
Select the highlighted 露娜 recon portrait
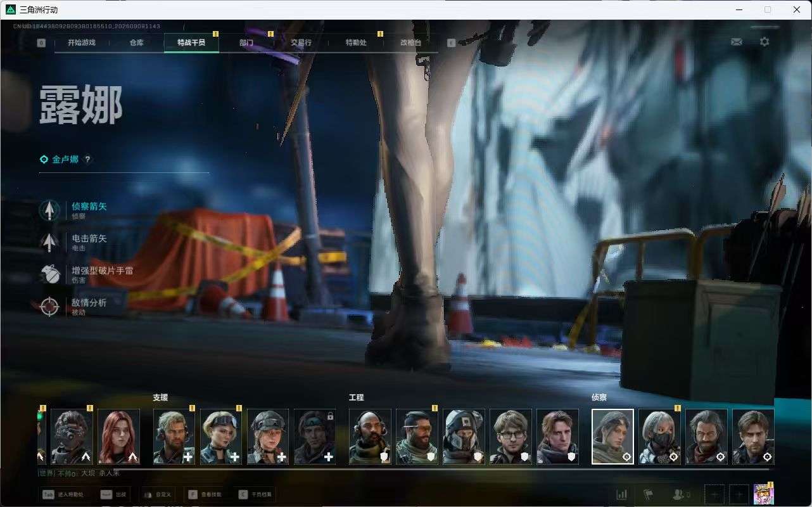click(x=612, y=437)
